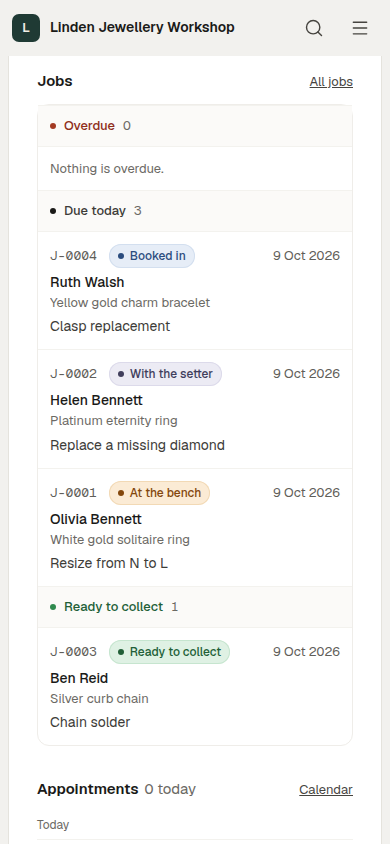Click the green L workshop logo
The height and width of the screenshot is (844, 390).
coord(26,28)
